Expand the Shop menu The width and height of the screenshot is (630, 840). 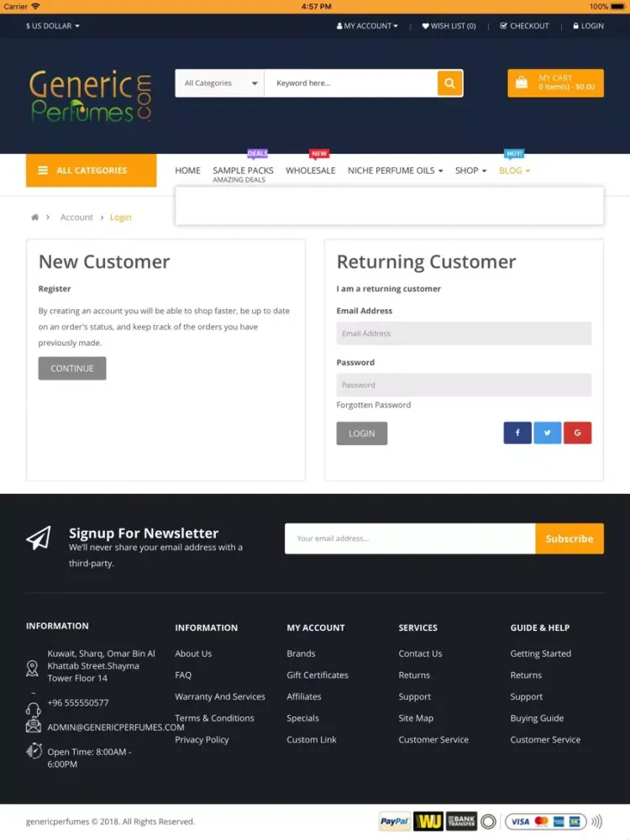(x=471, y=171)
